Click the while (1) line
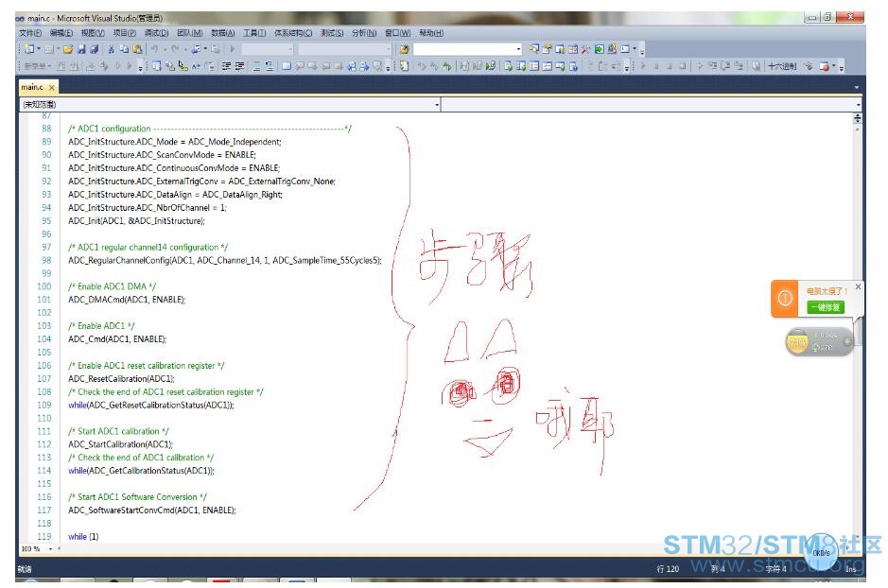Viewport: 888px width, 588px height. click(83, 537)
